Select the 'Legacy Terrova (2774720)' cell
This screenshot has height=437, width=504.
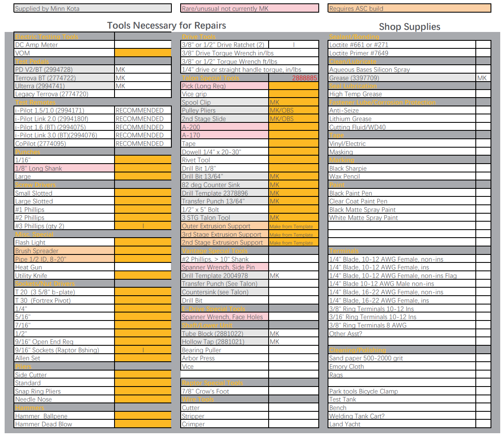(64, 94)
